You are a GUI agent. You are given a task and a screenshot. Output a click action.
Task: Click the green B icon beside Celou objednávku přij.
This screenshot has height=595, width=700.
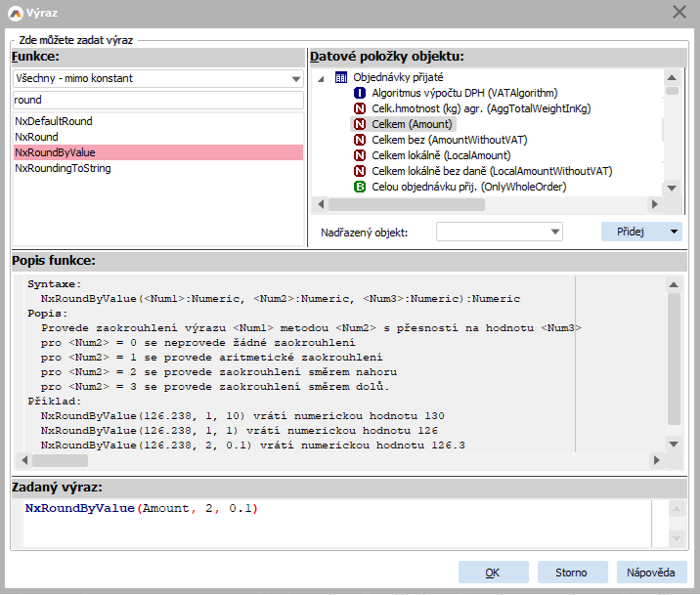pos(360,187)
